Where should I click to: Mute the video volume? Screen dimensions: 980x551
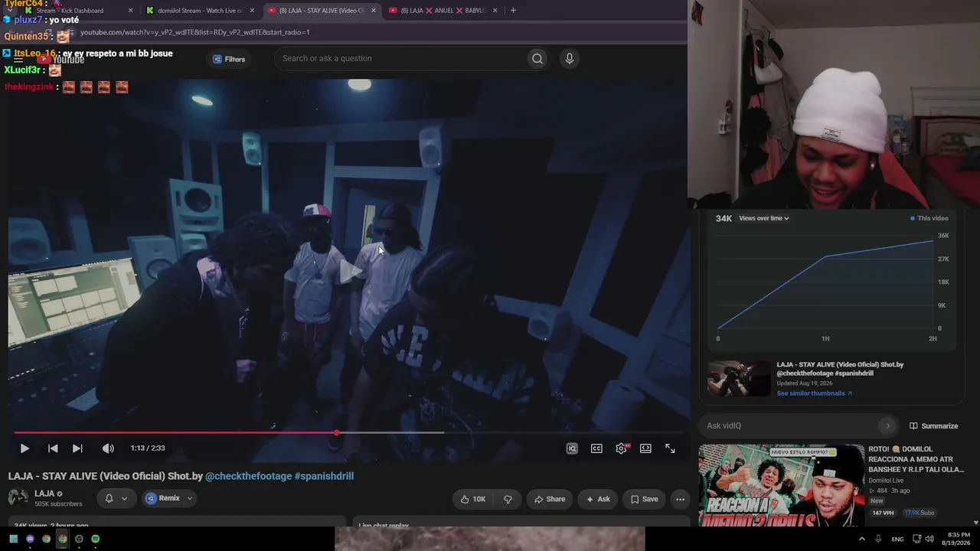108,448
